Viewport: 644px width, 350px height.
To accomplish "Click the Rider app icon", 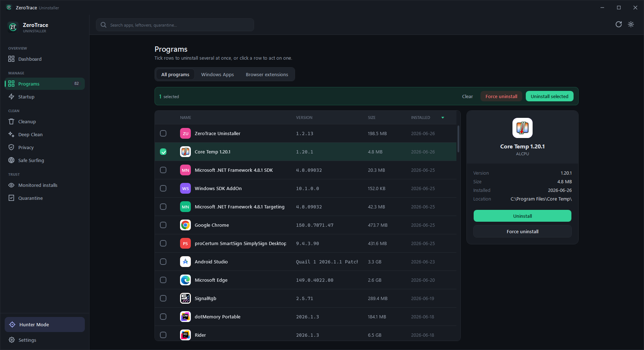I will point(185,335).
